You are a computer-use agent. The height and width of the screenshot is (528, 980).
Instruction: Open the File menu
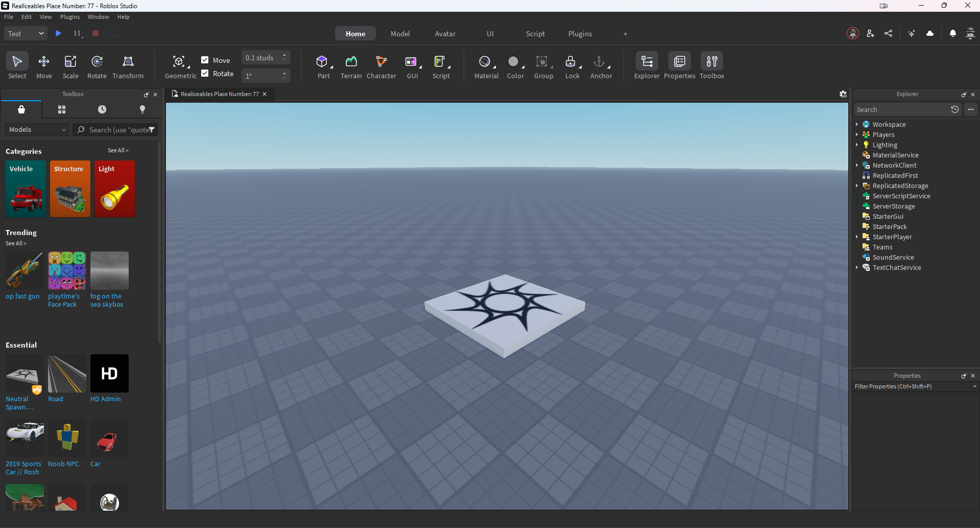tap(9, 17)
